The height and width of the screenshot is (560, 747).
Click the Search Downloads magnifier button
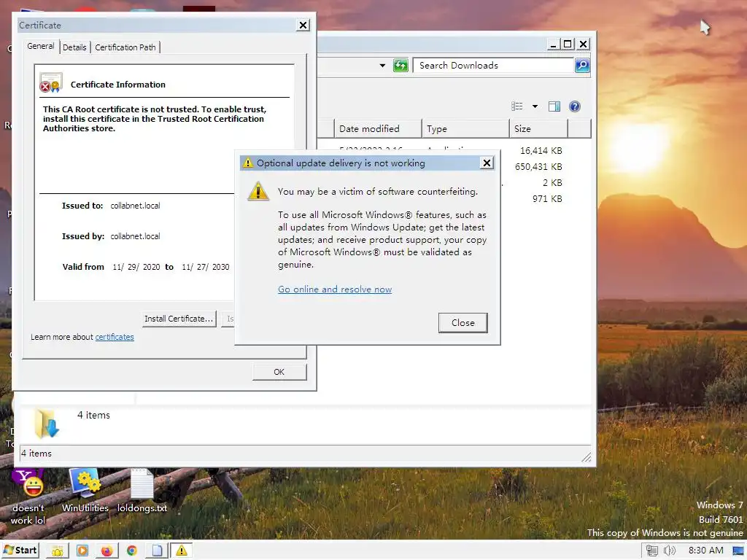coord(582,65)
